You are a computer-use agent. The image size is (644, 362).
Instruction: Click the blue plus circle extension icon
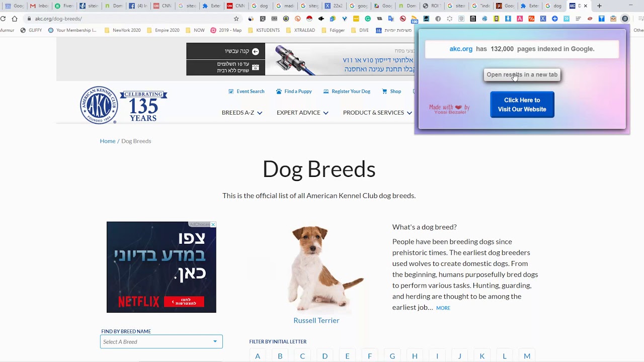click(x=554, y=19)
